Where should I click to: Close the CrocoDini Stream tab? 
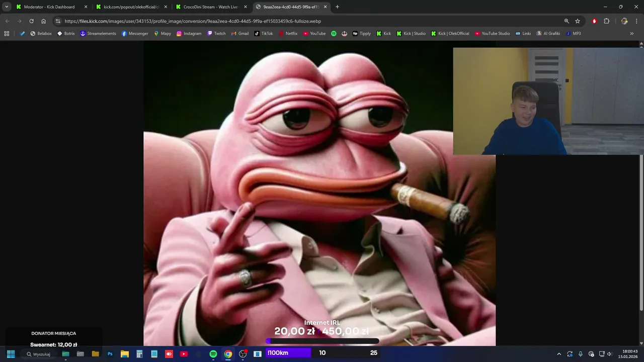coord(246,7)
